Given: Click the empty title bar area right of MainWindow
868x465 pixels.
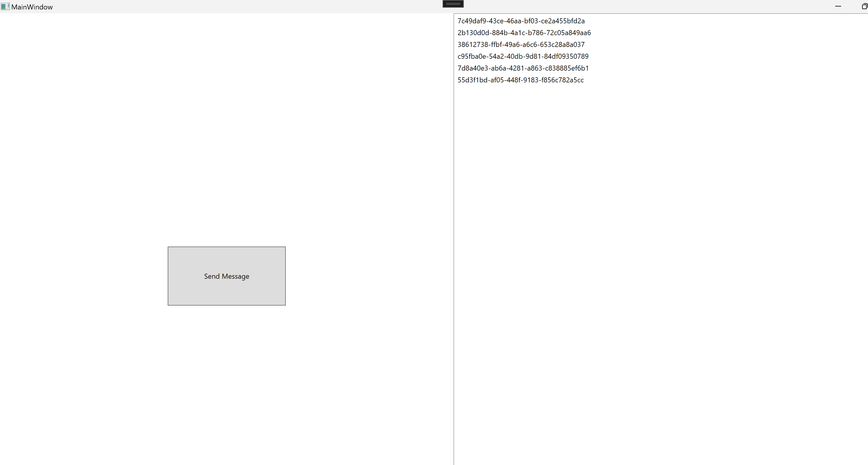Looking at the screenshot, I should click(x=236, y=7).
